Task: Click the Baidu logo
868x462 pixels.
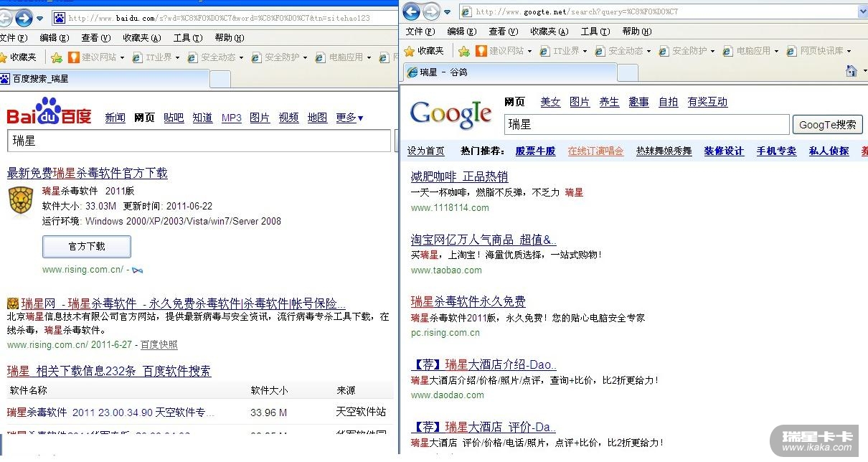Action: (x=49, y=112)
